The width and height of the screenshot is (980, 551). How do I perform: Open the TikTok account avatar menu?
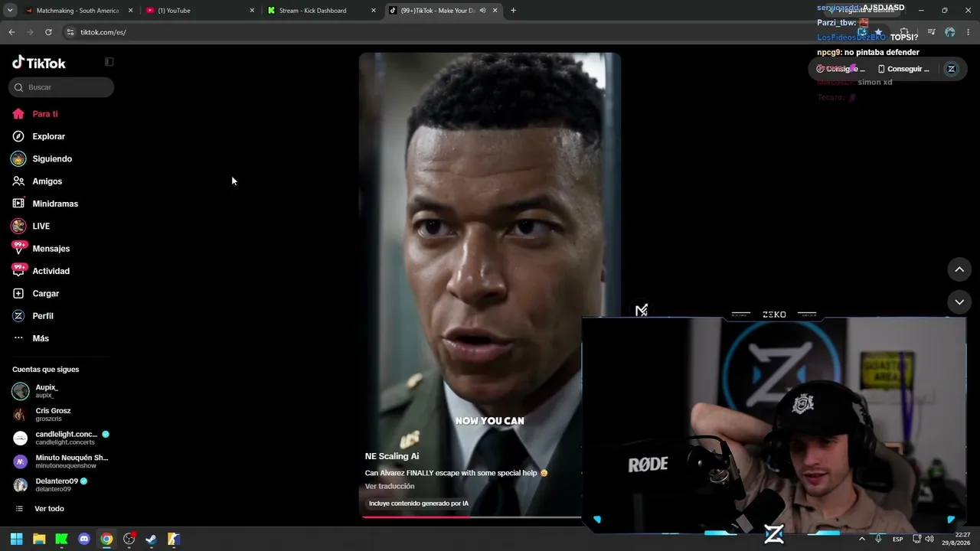tap(951, 69)
